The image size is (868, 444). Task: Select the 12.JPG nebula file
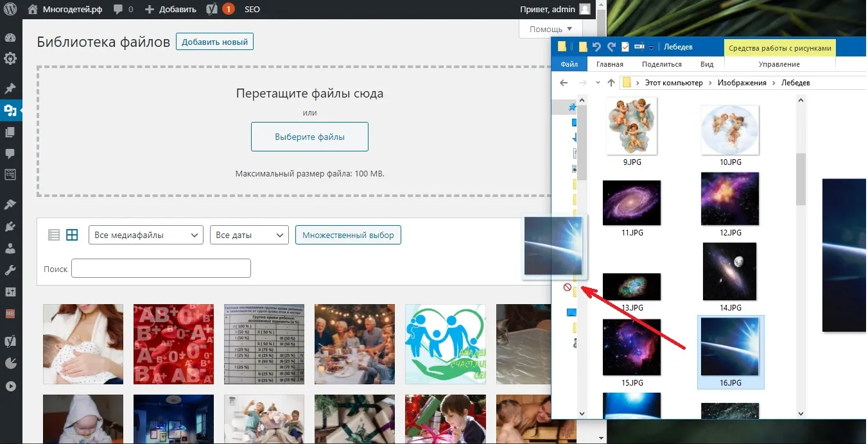tap(730, 199)
